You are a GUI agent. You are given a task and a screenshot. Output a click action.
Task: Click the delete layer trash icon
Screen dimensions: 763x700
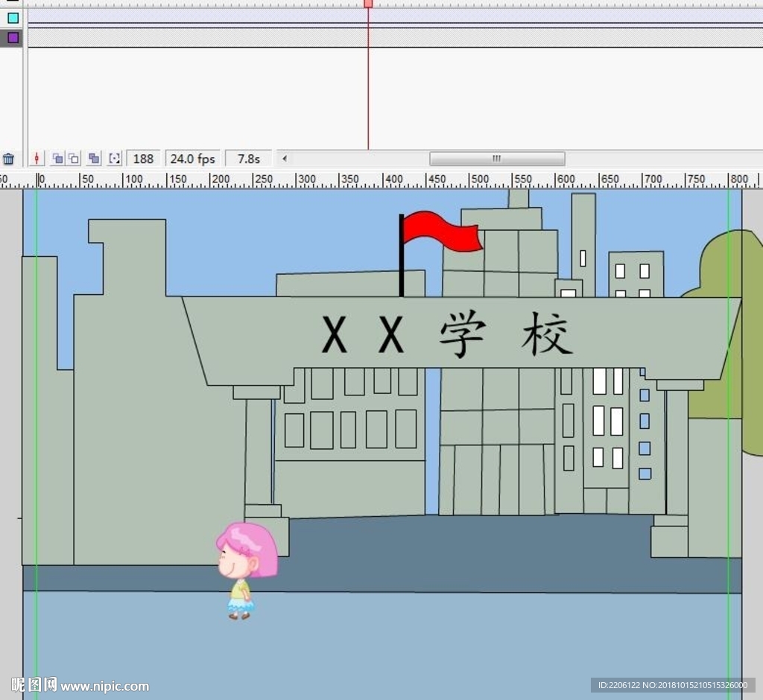pyautogui.click(x=8, y=159)
